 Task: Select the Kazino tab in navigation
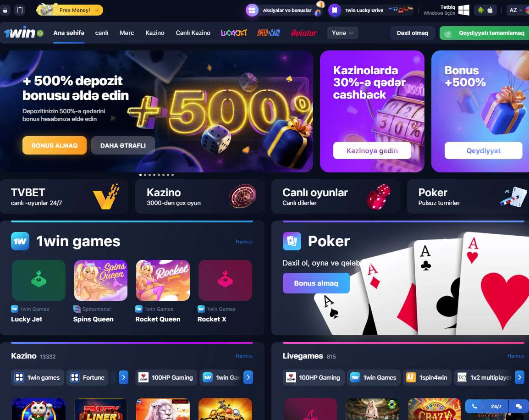[155, 33]
